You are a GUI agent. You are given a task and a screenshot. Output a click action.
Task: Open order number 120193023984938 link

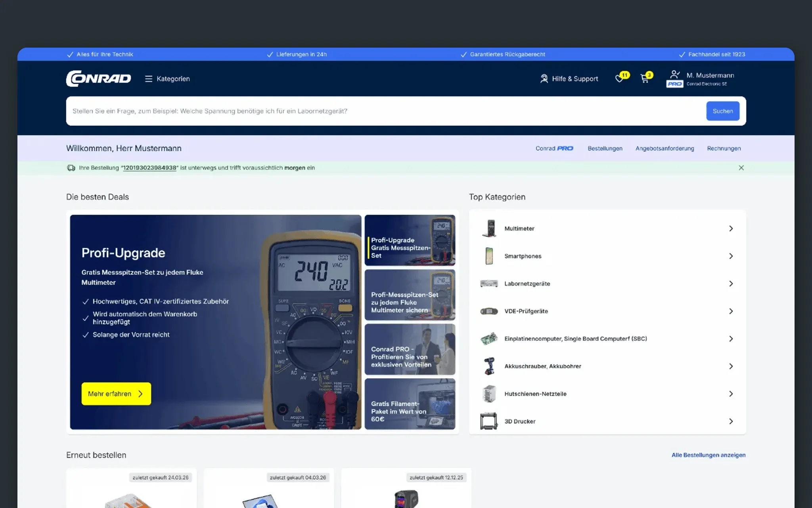click(x=149, y=168)
